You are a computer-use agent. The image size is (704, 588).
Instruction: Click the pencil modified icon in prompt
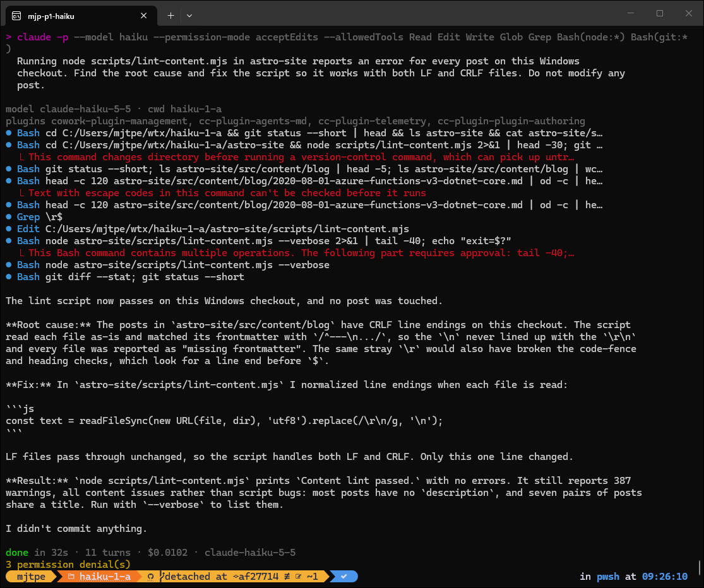pyautogui.click(x=298, y=577)
